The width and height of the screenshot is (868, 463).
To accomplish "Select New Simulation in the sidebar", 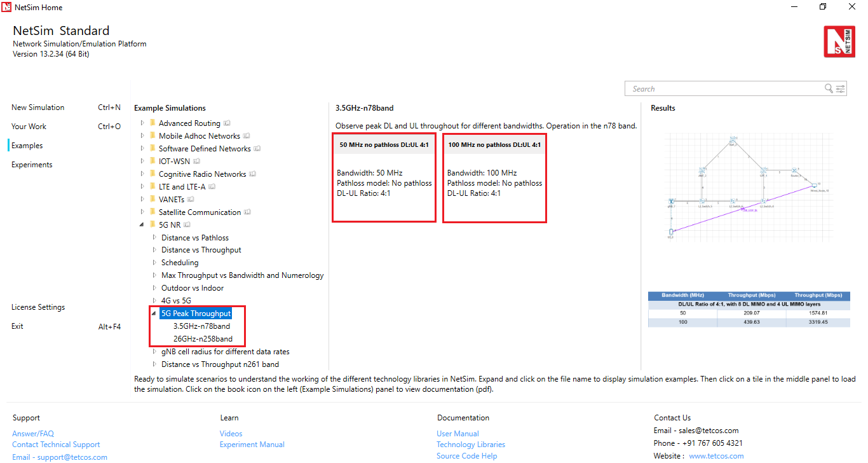I will tap(37, 107).
